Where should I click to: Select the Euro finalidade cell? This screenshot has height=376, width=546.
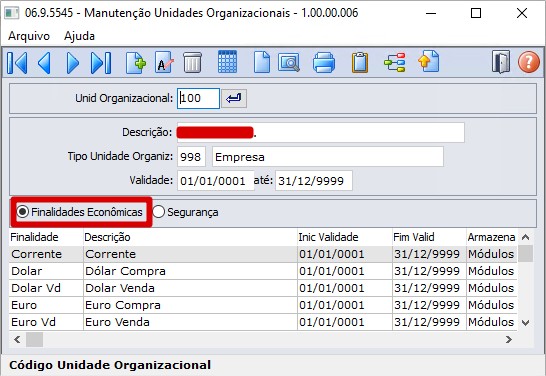(46, 305)
